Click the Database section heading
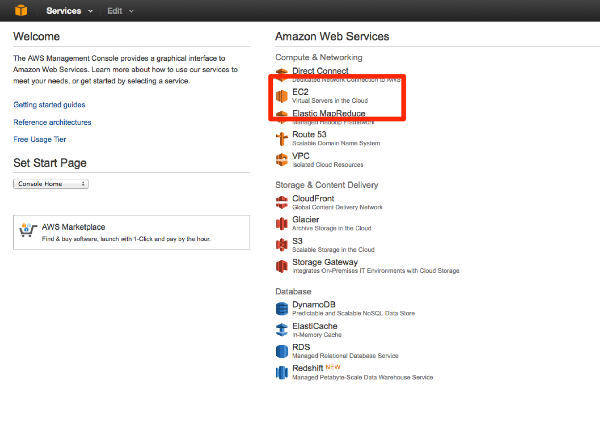This screenshot has width=600, height=429. [x=293, y=292]
